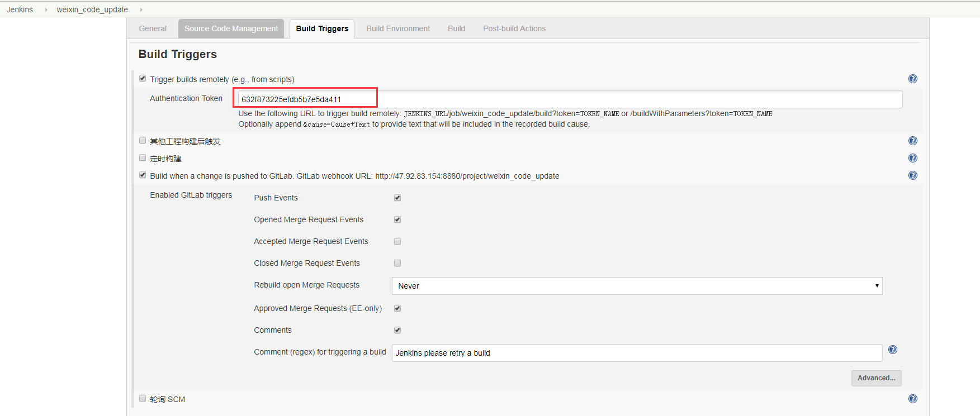Click breadcrumb arrow after Jenkins
This screenshot has width=980, height=416.
[46, 9]
